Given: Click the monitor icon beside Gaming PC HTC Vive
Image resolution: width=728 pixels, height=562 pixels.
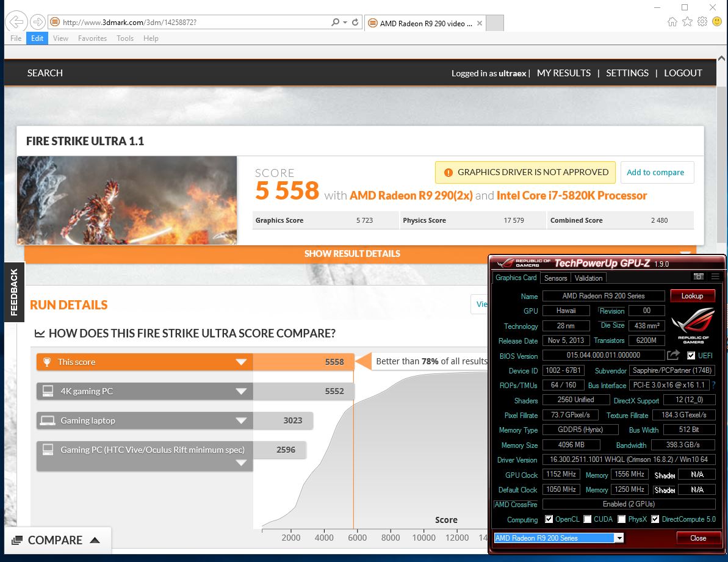Looking at the screenshot, I should 48,449.
